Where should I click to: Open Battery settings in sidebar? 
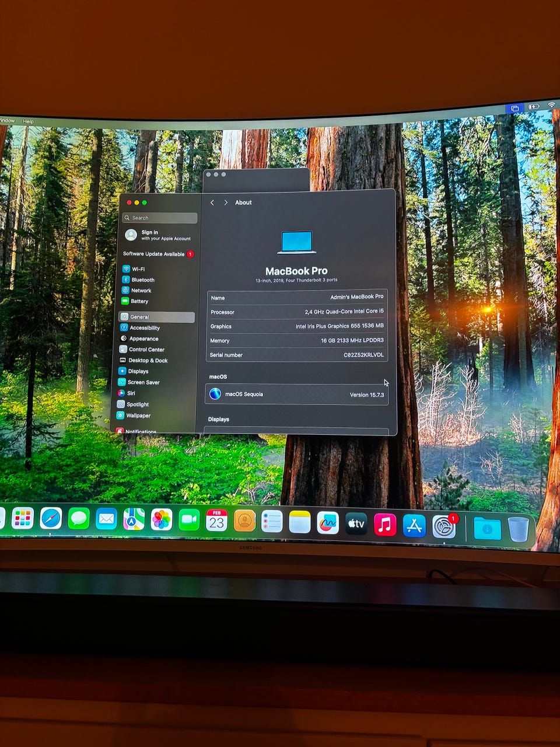pyautogui.click(x=135, y=301)
